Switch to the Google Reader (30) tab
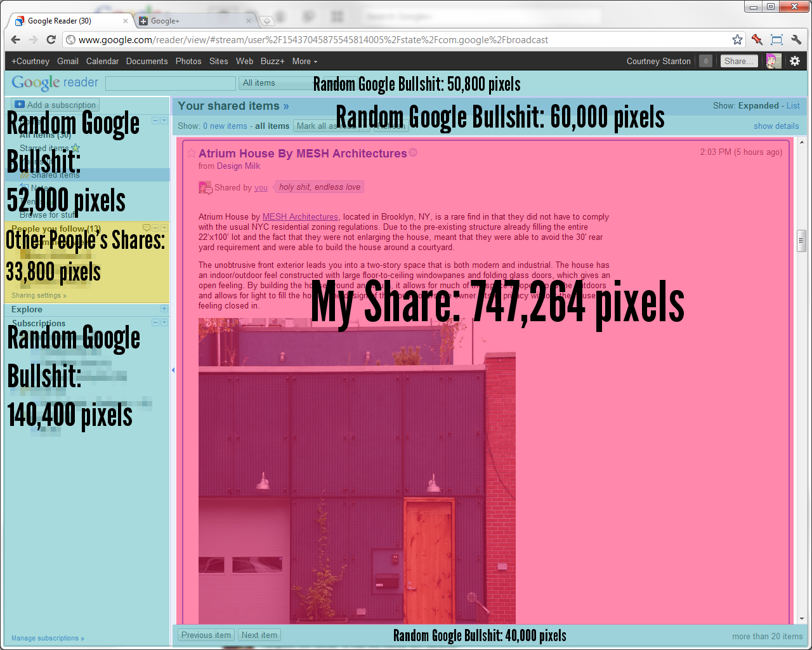This screenshot has width=812, height=650. (70, 21)
